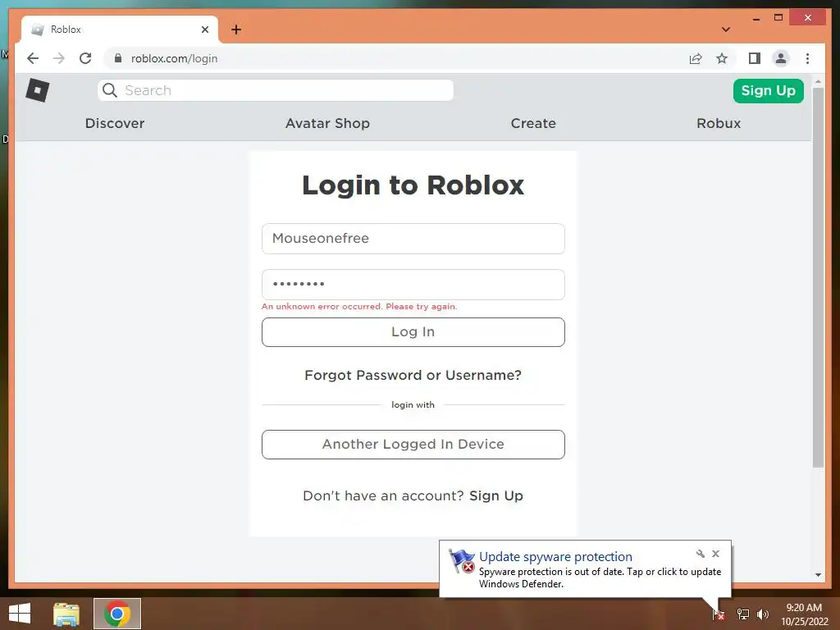The height and width of the screenshot is (630, 840).
Task: Click the Update spyware protection notification title
Action: click(x=555, y=557)
